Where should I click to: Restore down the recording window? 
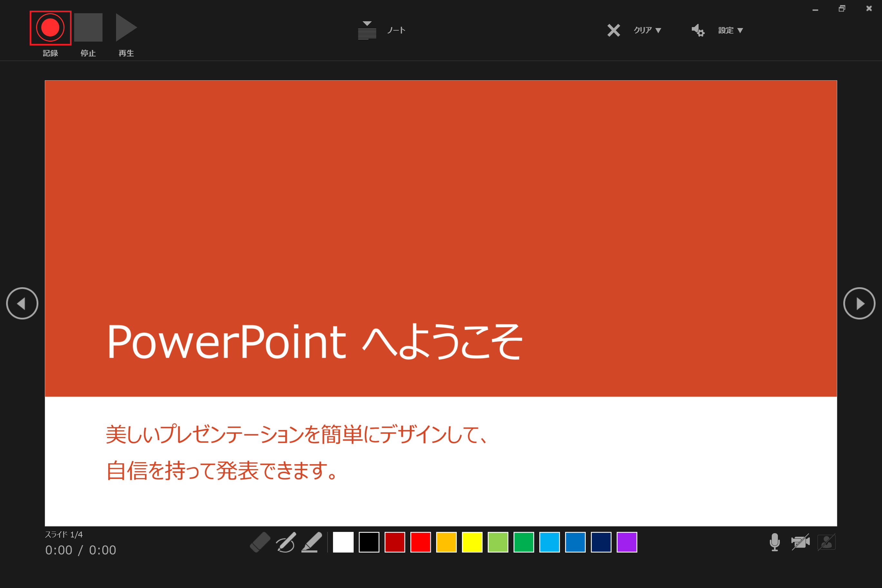(x=842, y=9)
